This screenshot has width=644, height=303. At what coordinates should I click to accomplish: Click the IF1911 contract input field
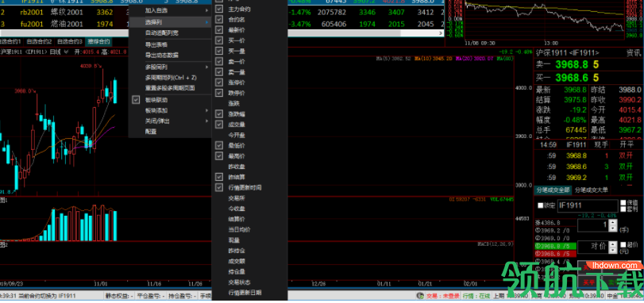(x=588, y=205)
